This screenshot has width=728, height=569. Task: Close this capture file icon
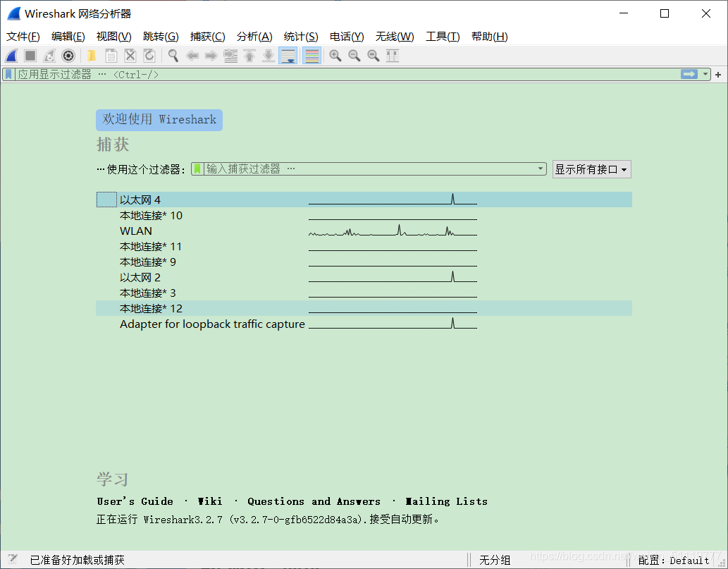pyautogui.click(x=130, y=56)
